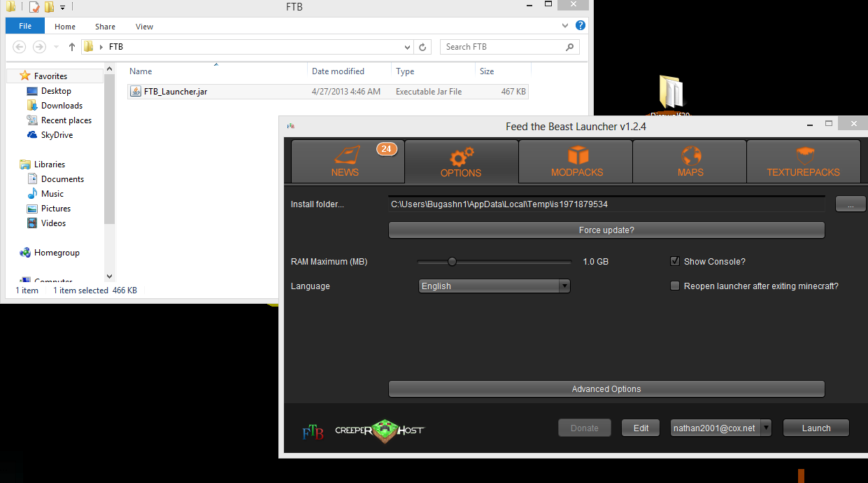868x483 pixels.
Task: Select the FTB_Launcher.jar file
Action: [x=328, y=92]
